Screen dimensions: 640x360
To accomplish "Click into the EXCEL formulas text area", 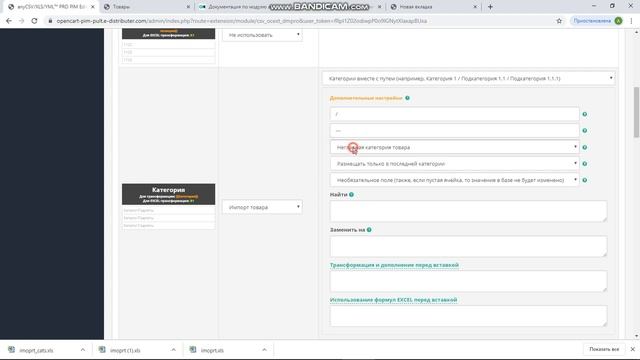I will pos(468,316).
